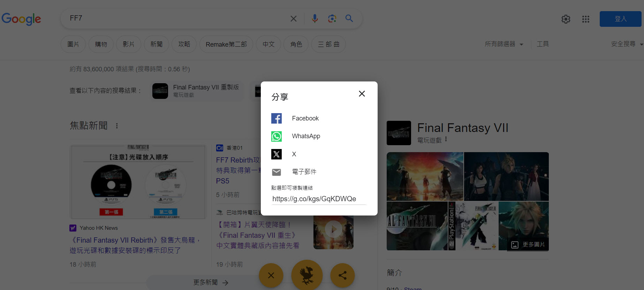Click the Final Fantasy VII panel title

(x=463, y=128)
